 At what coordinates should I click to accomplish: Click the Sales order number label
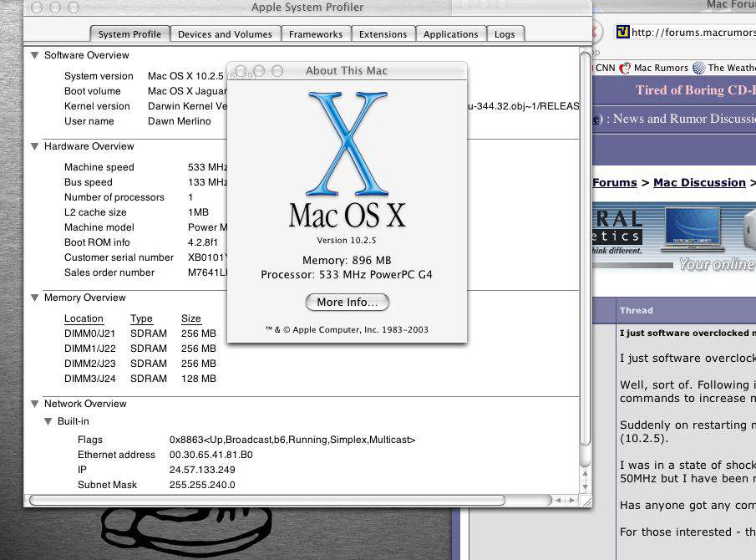pos(109,272)
